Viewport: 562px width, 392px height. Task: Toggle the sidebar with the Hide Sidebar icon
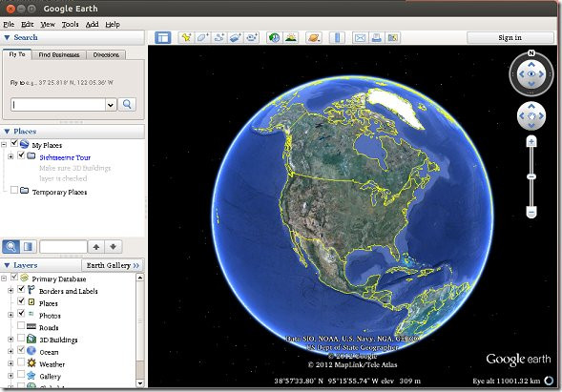(x=163, y=37)
